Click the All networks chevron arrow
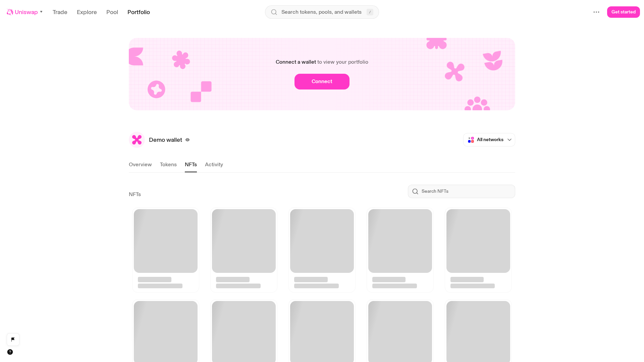 509,140
